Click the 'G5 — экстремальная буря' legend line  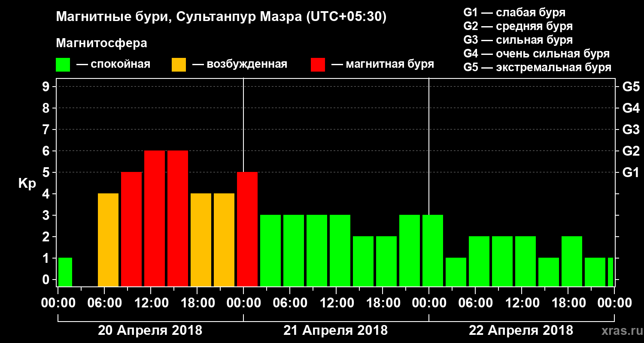[537, 67]
